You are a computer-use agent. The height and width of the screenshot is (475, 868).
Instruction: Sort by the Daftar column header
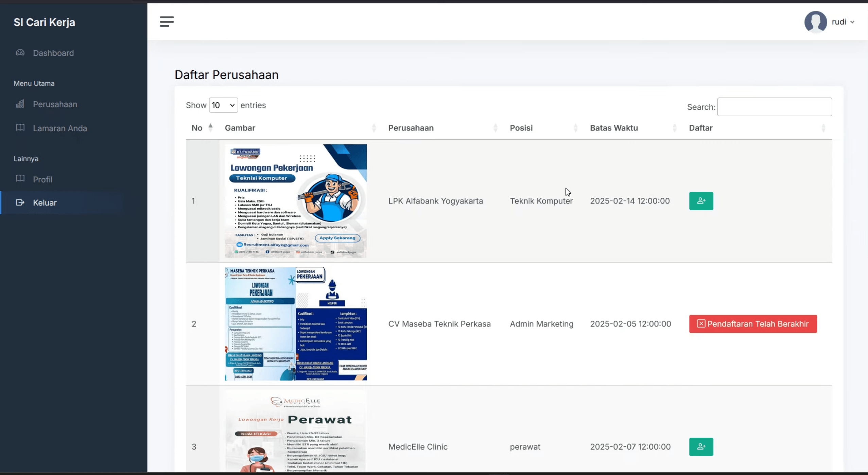pos(758,128)
